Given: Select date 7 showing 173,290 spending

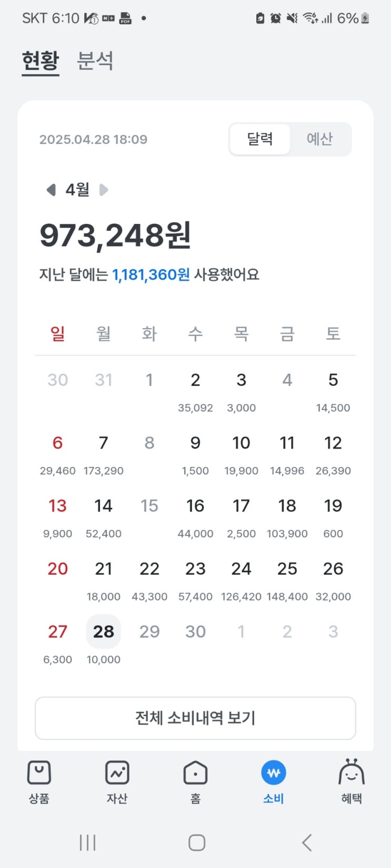Looking at the screenshot, I should point(104,454).
